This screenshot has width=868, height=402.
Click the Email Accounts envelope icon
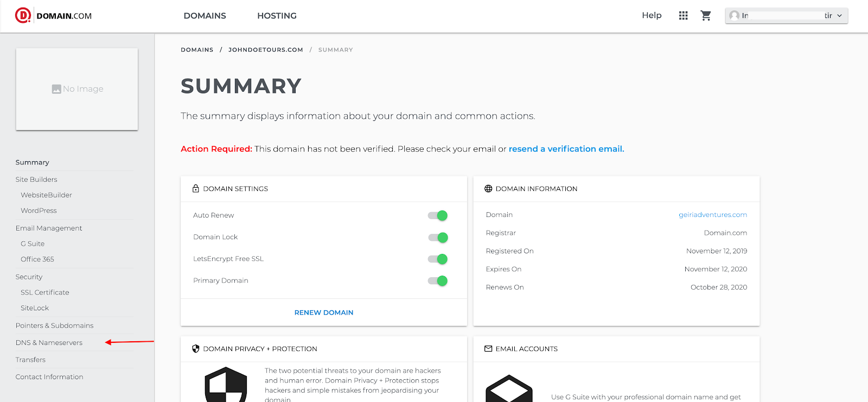tap(488, 348)
